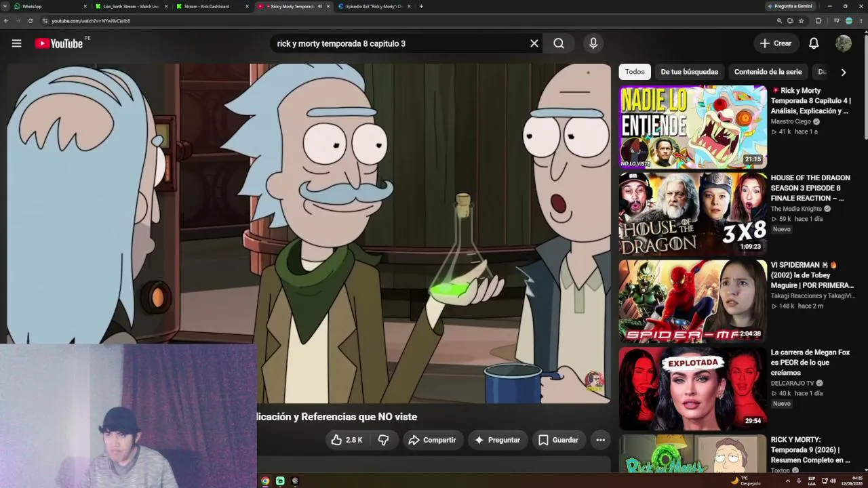Switch to Stream - Kick Dashboard tab

pyautogui.click(x=212, y=6)
